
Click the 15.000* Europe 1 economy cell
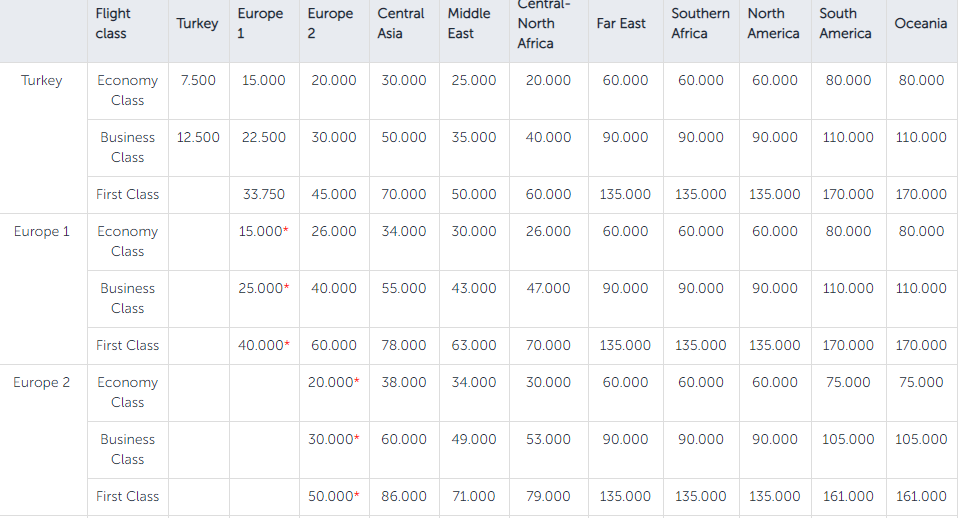point(263,232)
